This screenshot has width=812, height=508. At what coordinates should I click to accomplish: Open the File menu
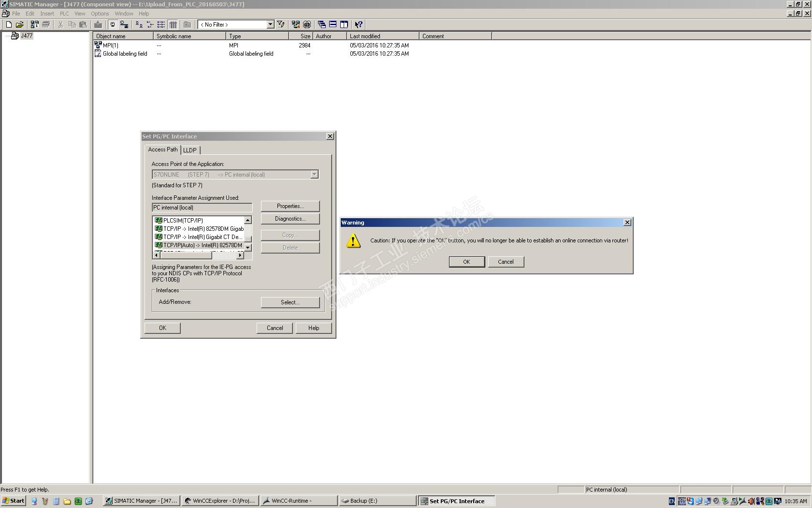click(16, 14)
